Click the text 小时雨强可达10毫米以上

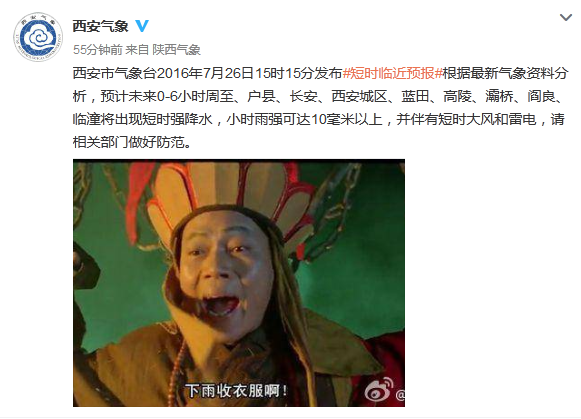[x=305, y=119]
